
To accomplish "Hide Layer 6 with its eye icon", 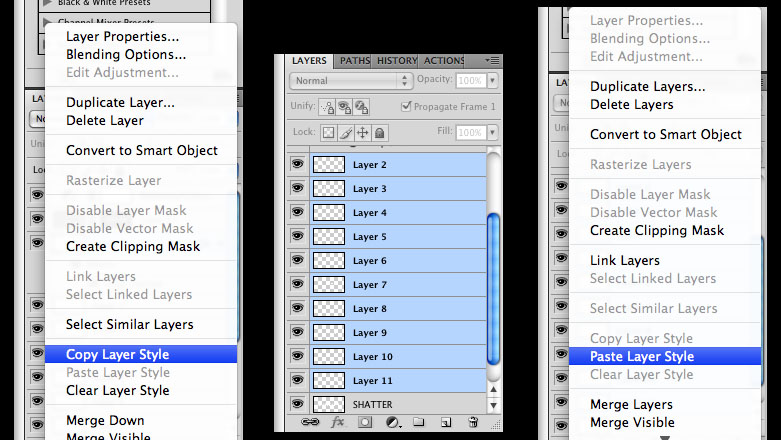I will coord(298,260).
